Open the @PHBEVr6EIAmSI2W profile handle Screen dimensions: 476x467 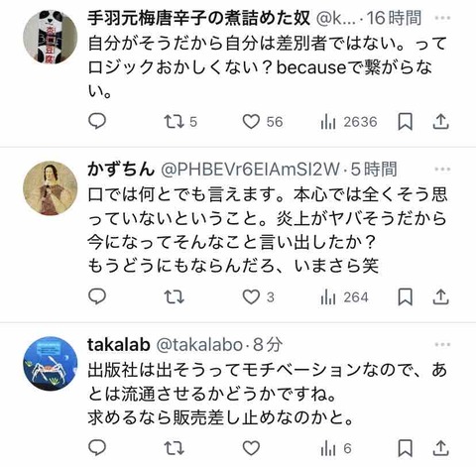pyautogui.click(x=250, y=170)
